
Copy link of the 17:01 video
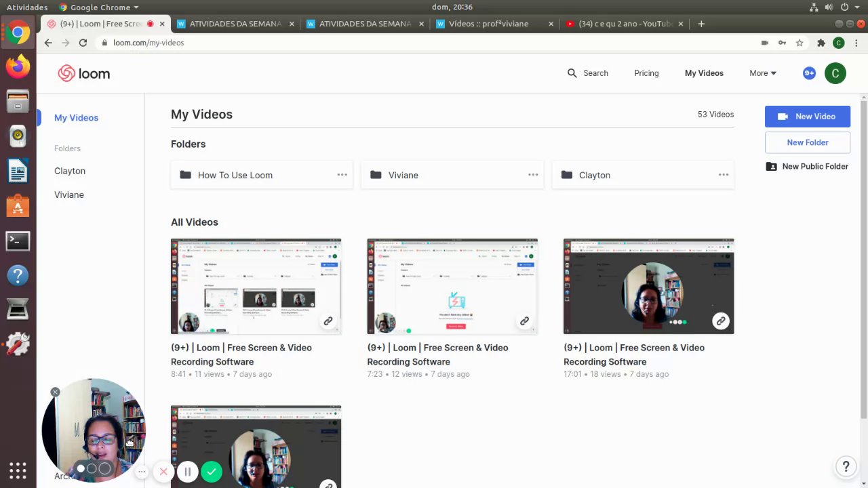coord(721,321)
